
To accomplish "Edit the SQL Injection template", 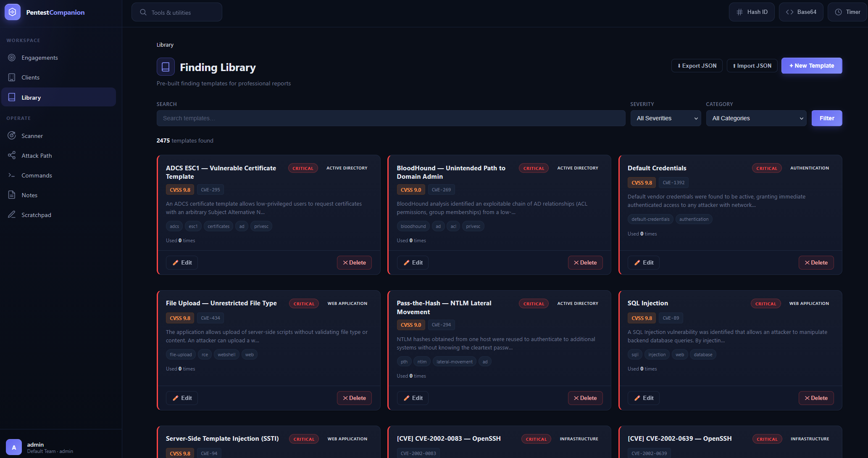I will tap(644, 398).
